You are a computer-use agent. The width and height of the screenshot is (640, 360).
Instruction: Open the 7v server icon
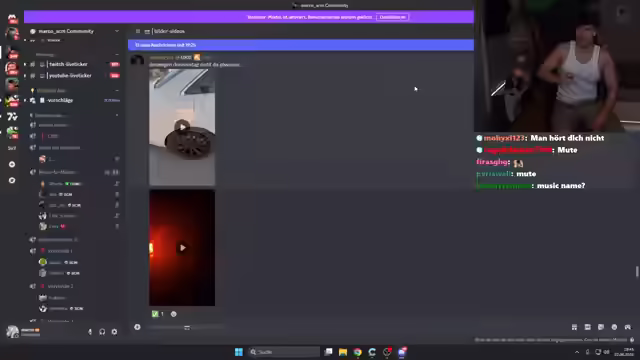pyautogui.click(x=12, y=117)
